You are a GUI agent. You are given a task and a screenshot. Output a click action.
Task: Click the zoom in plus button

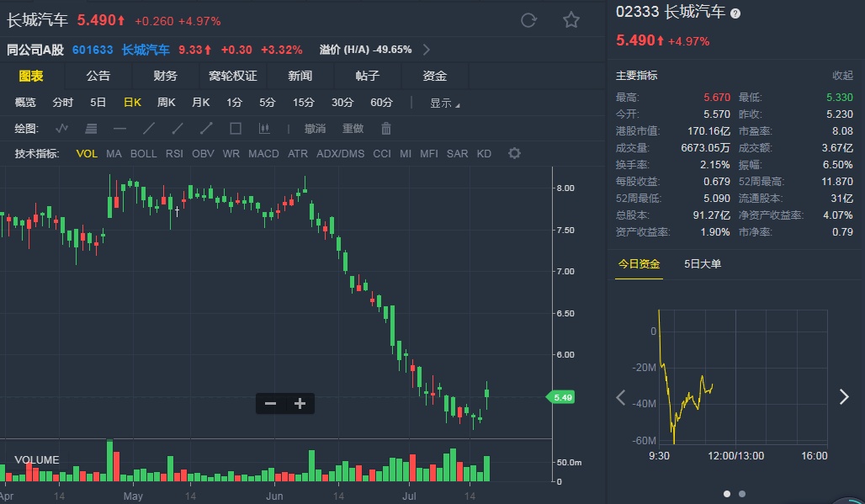tap(300, 404)
